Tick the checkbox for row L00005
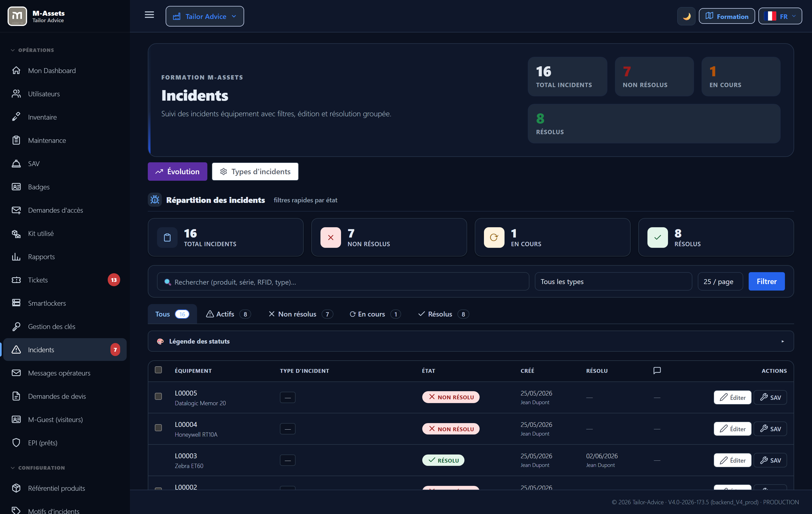The height and width of the screenshot is (514, 812). click(x=158, y=396)
